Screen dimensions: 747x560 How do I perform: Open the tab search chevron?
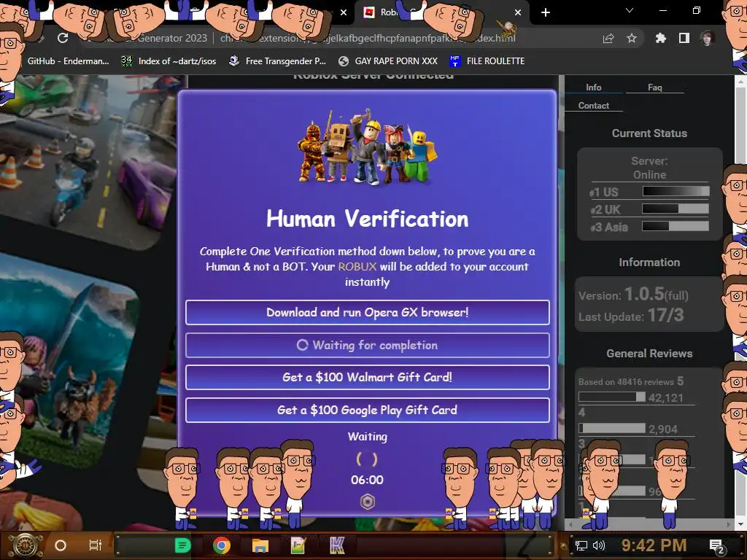[630, 10]
